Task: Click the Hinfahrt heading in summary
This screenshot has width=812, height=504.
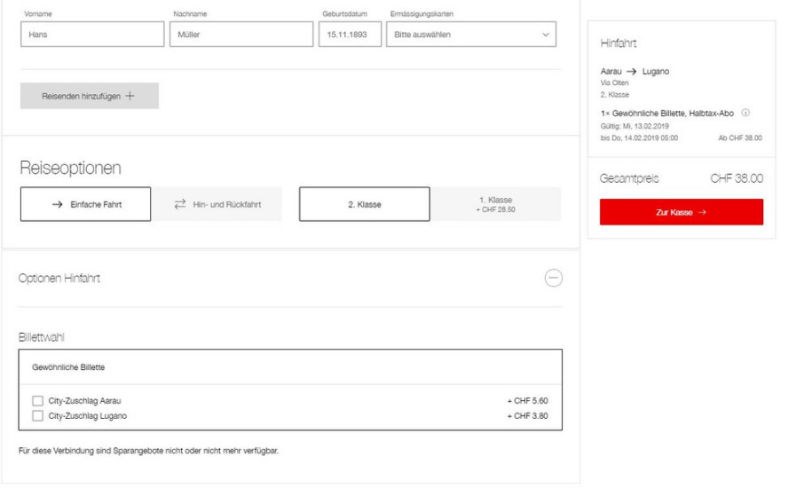Action: pos(619,43)
